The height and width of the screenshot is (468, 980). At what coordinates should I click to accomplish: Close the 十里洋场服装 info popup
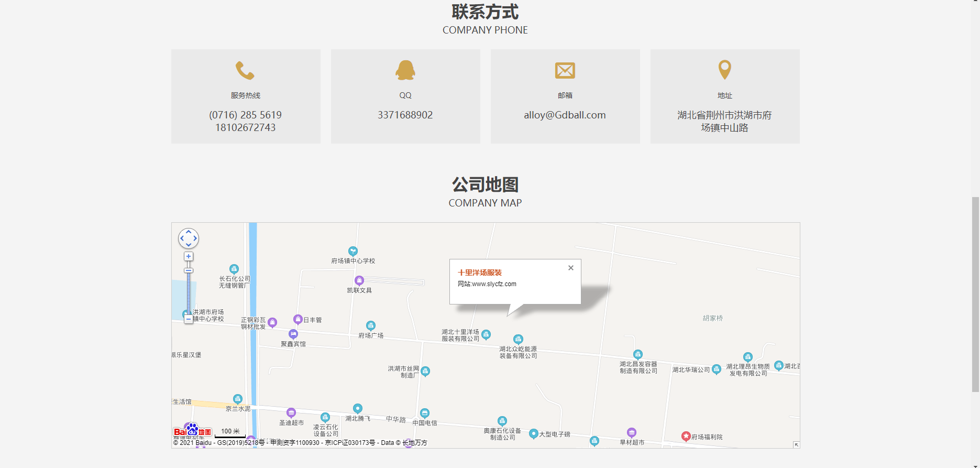[571, 268]
